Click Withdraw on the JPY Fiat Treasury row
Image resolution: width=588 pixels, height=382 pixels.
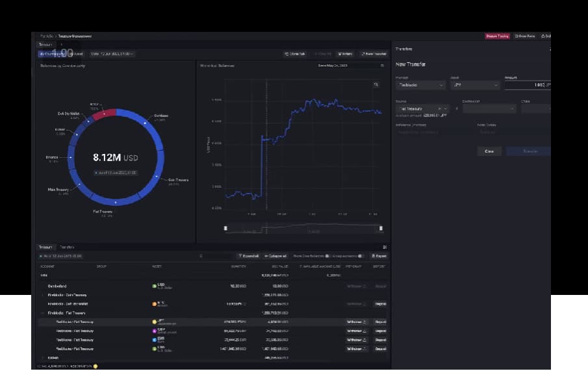pos(357,322)
